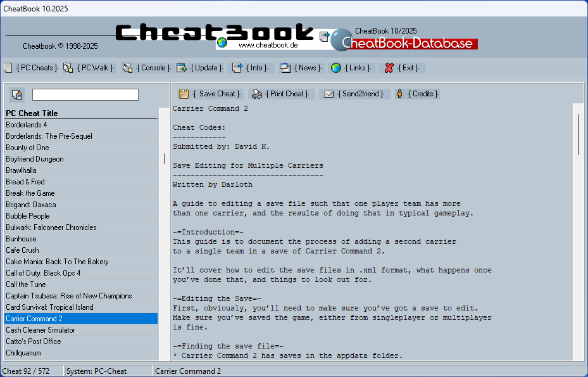Open the Links globe icon
This screenshot has height=377, width=588.
coord(336,68)
